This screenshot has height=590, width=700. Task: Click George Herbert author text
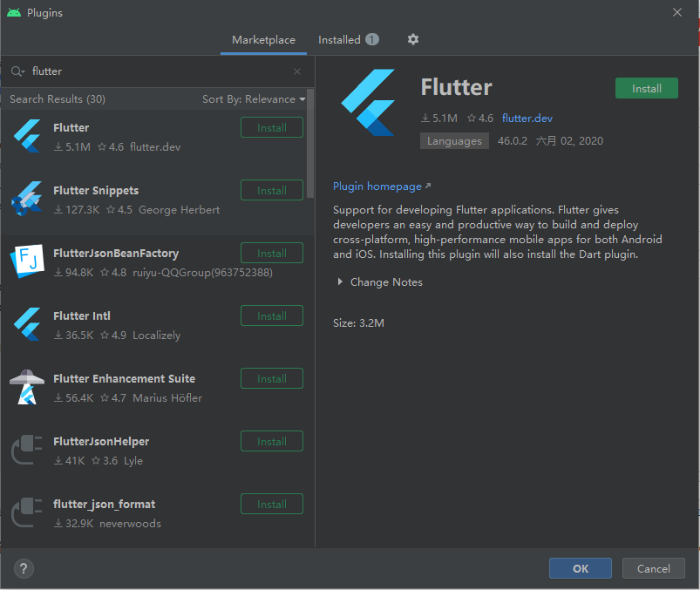coord(179,210)
